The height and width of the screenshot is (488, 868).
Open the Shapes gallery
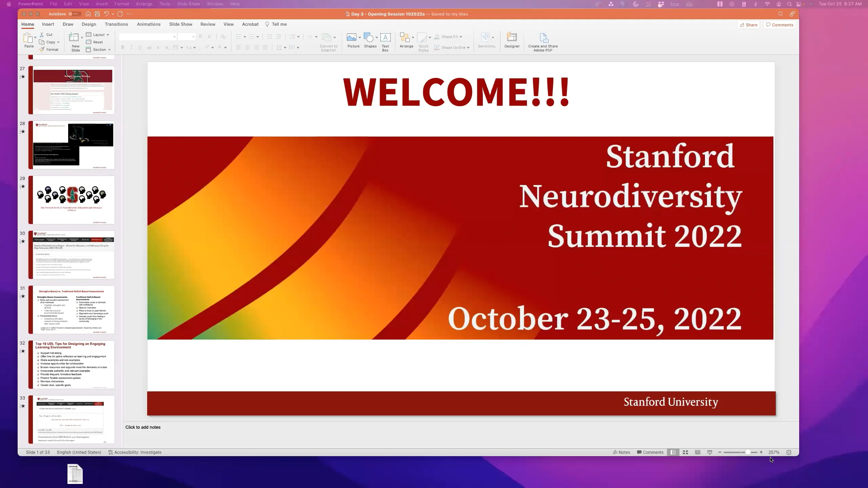370,41
